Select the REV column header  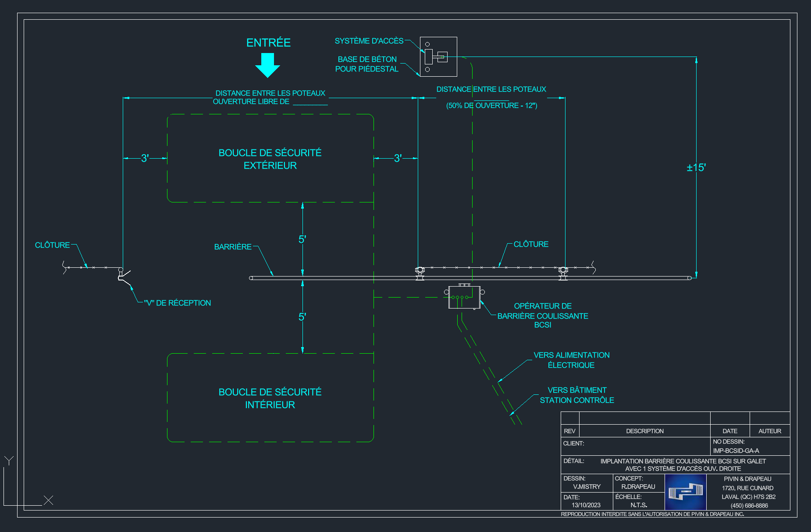(x=569, y=431)
